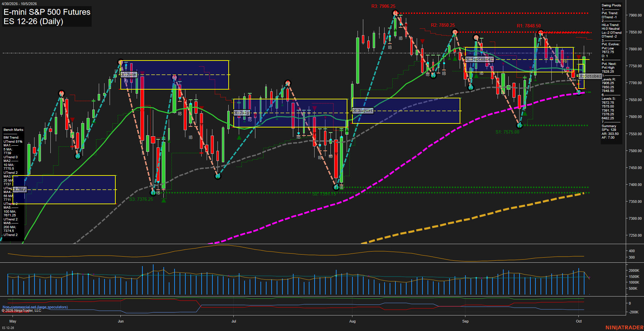
Task: Click the swing pivot high marker at R3
Action: [395, 13]
